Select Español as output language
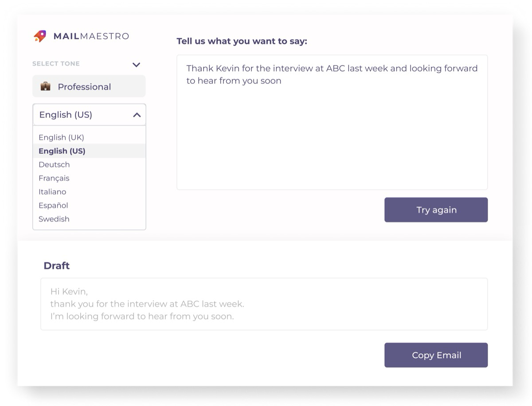 [x=53, y=206]
